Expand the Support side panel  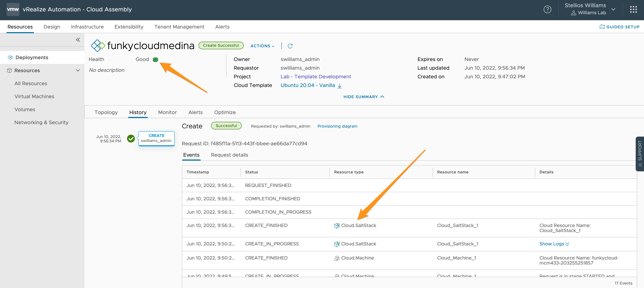point(640,154)
